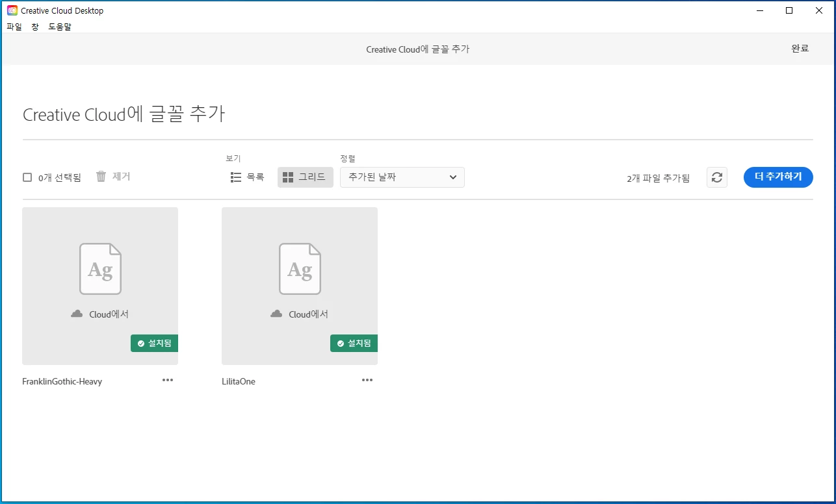836x504 pixels.
Task: Select the LilitaOne font card
Action: (x=300, y=286)
